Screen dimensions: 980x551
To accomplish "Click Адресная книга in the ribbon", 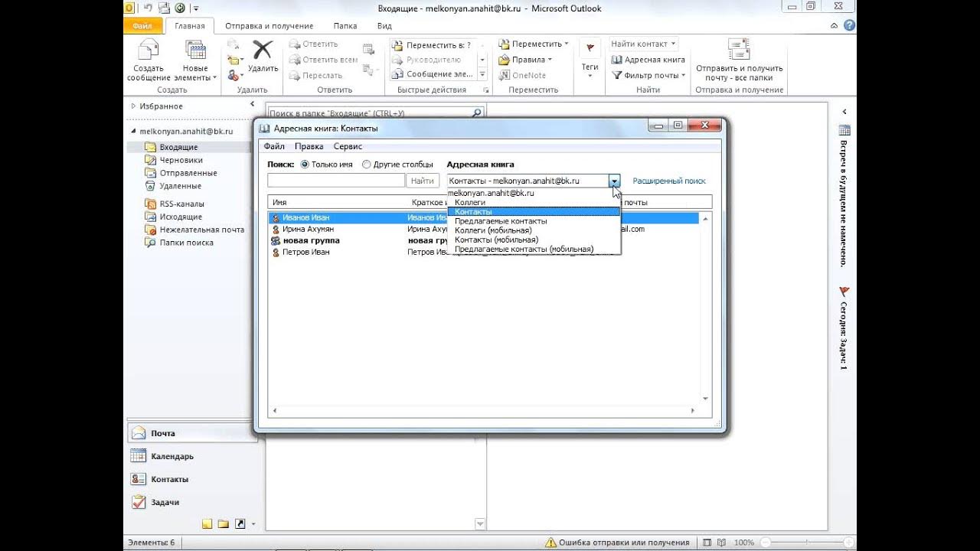I will (648, 60).
